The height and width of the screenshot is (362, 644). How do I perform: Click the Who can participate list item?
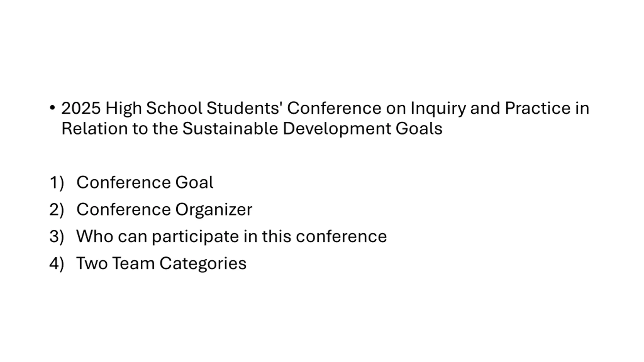pos(231,237)
